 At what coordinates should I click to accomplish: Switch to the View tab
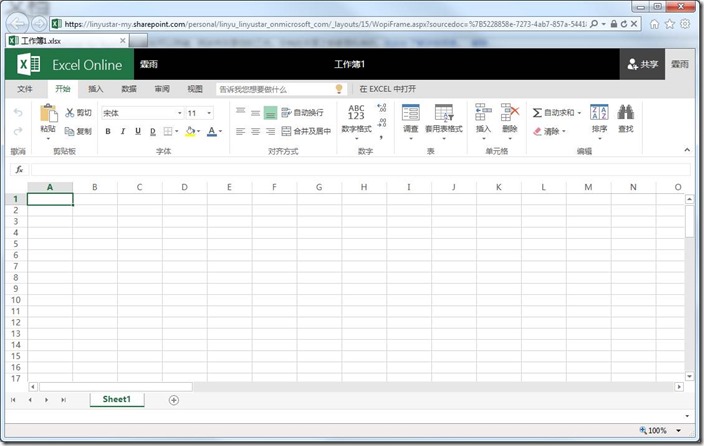point(195,89)
